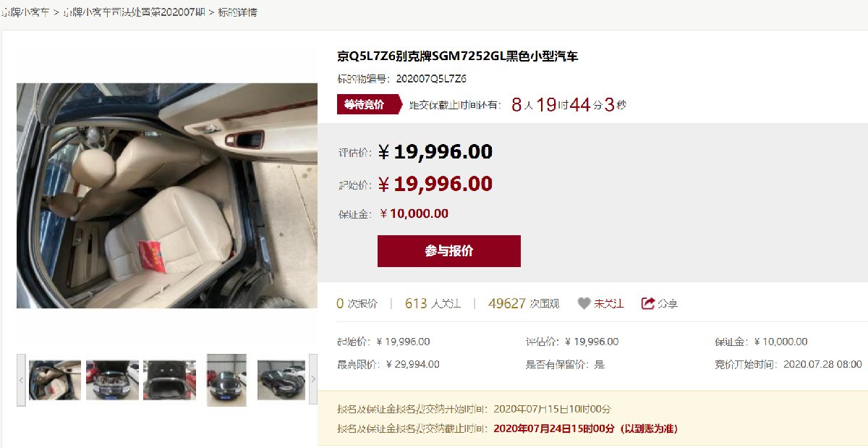Click the 等待竞价 status badge
Image resolution: width=868 pixels, height=448 pixels.
pyautogui.click(x=369, y=104)
